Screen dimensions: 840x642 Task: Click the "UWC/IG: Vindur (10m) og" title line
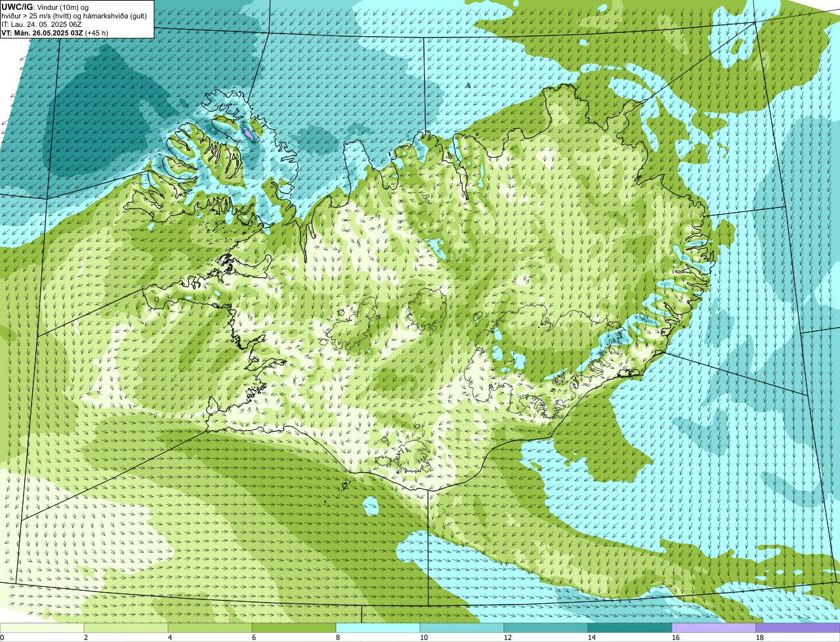point(45,7)
